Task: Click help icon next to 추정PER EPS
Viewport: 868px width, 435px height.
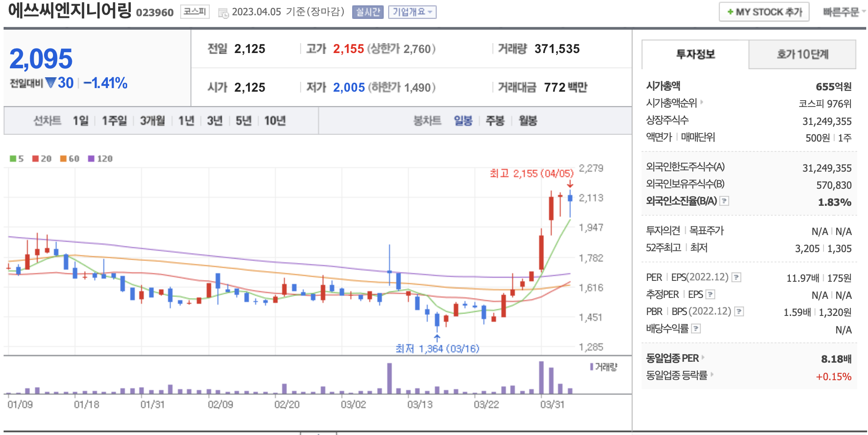Action: (x=710, y=294)
